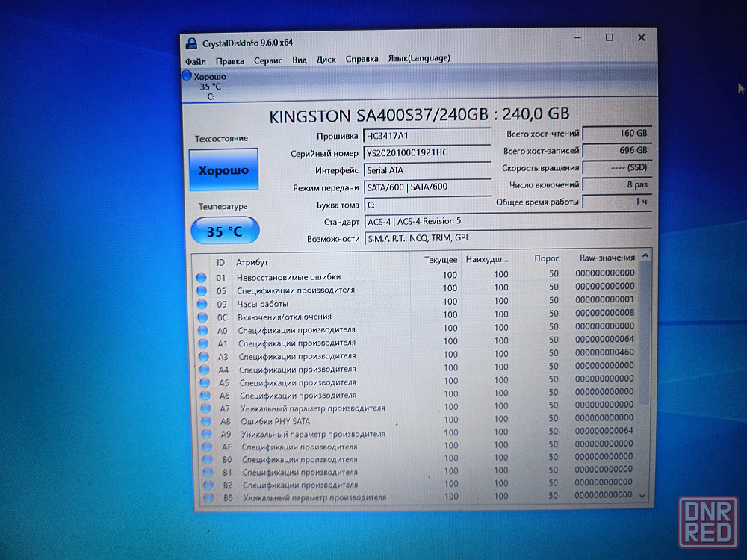Click the attribute list scrollbar thumb

pyautogui.click(x=644, y=332)
